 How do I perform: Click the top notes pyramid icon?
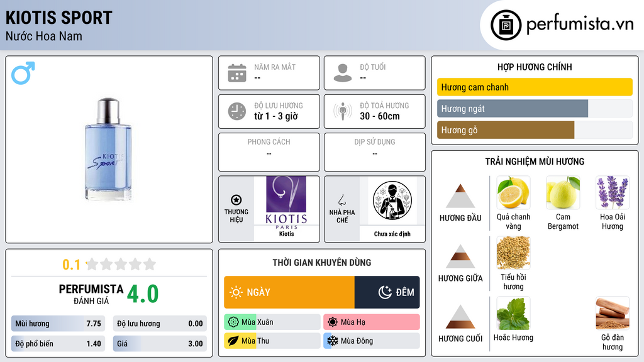tap(460, 196)
